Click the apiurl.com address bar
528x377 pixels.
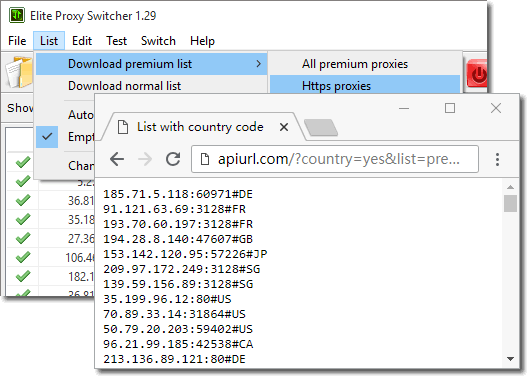[x=335, y=159]
